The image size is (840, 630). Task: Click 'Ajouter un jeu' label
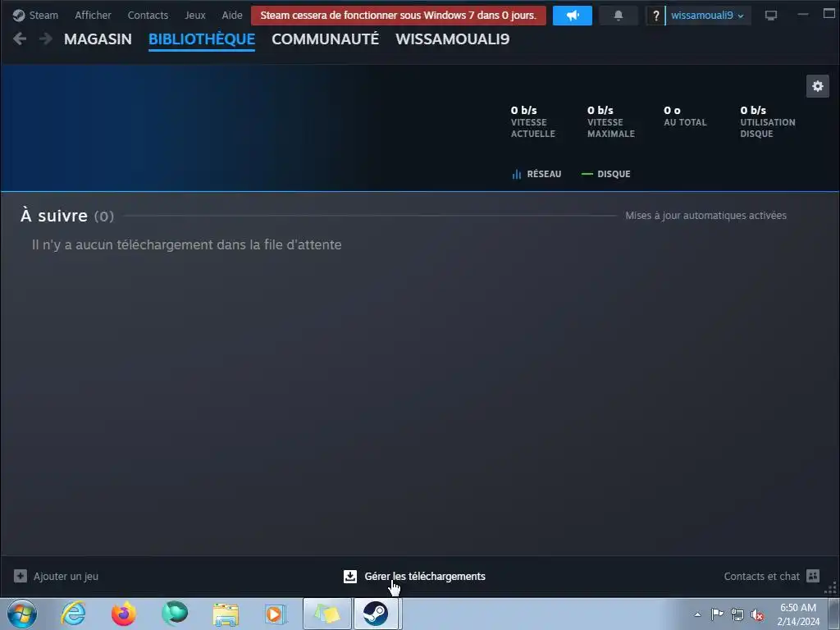tap(66, 577)
